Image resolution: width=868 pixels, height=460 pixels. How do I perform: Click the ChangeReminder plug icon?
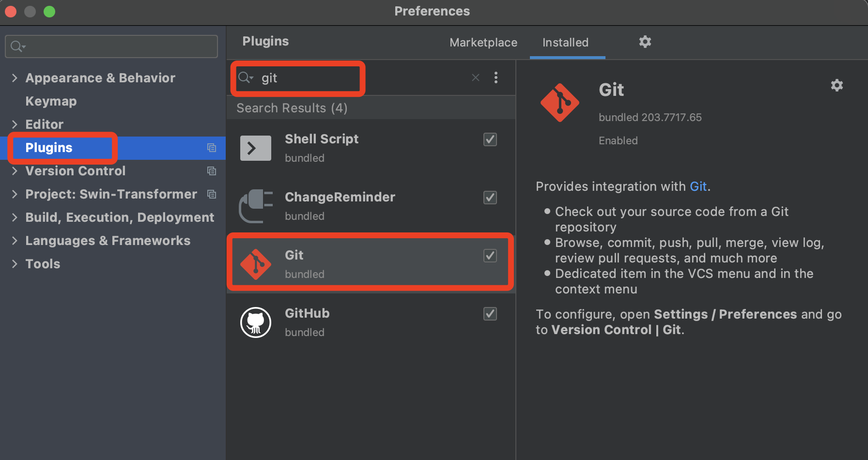point(256,206)
